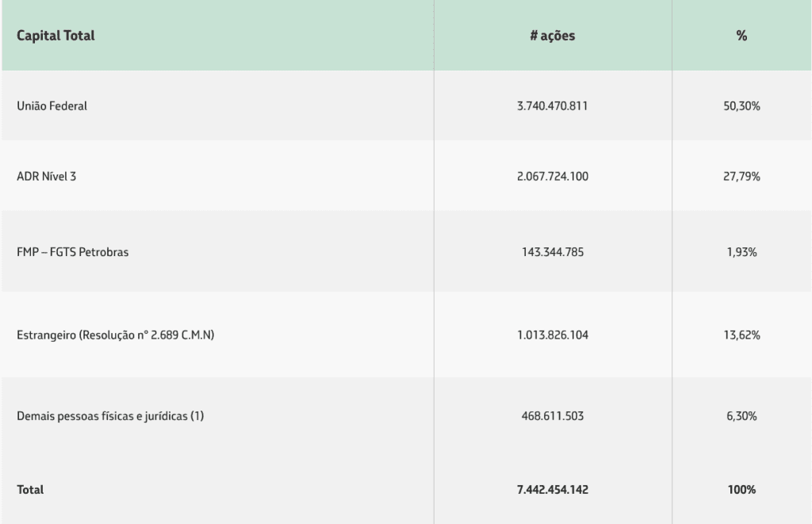
Task: Select the 1,93% percentage cell
Action: (741, 252)
